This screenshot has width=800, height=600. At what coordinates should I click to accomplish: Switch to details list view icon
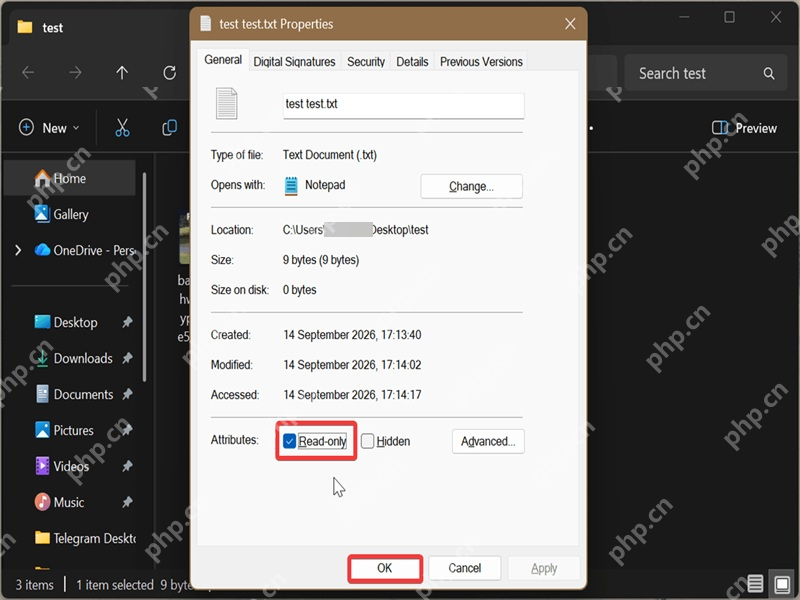[x=755, y=583]
